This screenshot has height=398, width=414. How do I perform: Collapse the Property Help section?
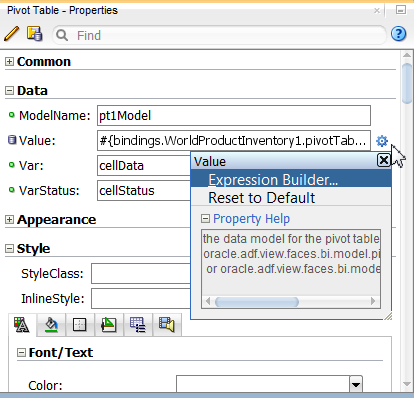pos(205,219)
